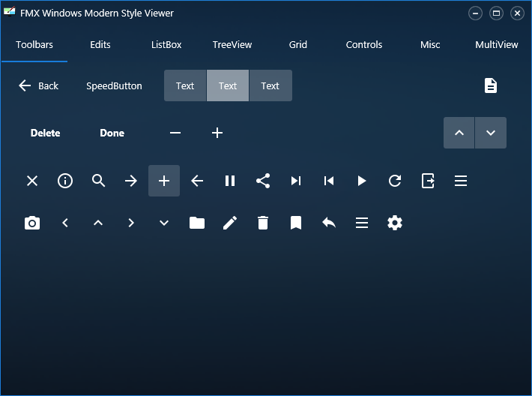The width and height of the screenshot is (532, 396).
Task: Select the third Text segment
Action: coord(270,85)
